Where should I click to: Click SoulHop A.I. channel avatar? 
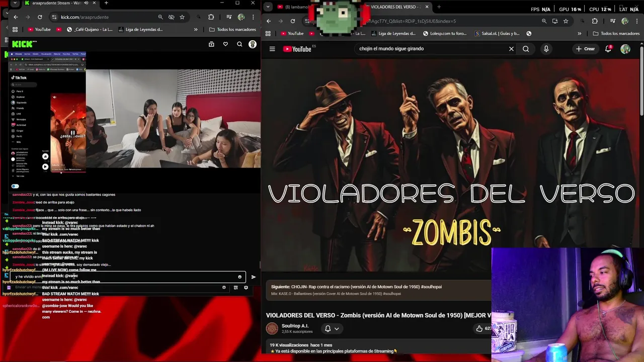(272, 328)
